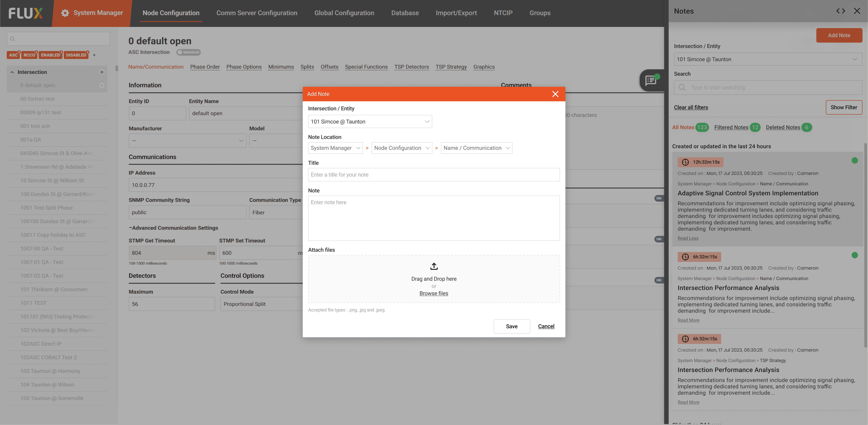
Task: Open the Filtered Notes tab
Action: coord(731,127)
